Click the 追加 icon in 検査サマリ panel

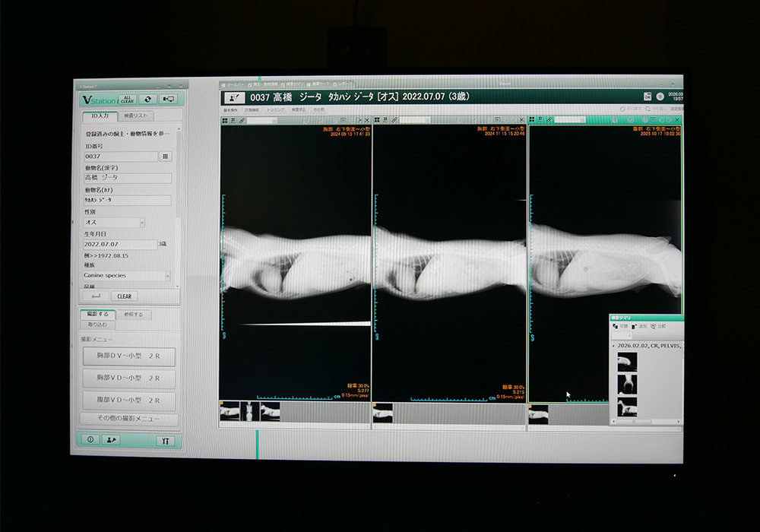click(634, 327)
